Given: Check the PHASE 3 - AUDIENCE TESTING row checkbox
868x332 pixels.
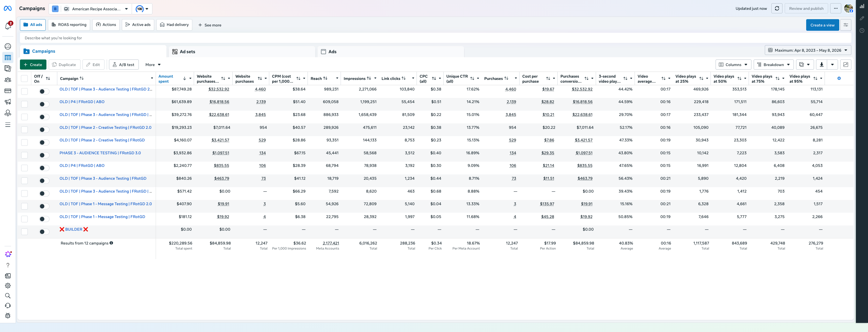Looking at the screenshot, I should click(x=24, y=155).
